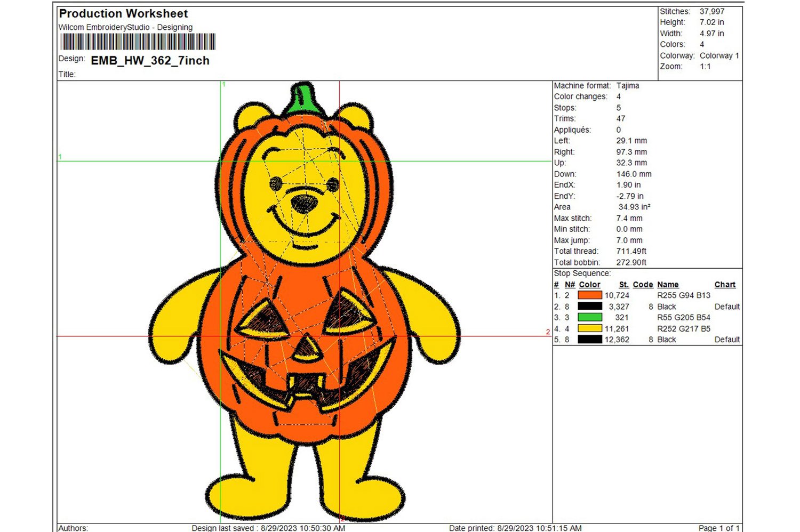800x532 pixels.
Task: Click the height value 7.02 in
Action: (x=712, y=22)
